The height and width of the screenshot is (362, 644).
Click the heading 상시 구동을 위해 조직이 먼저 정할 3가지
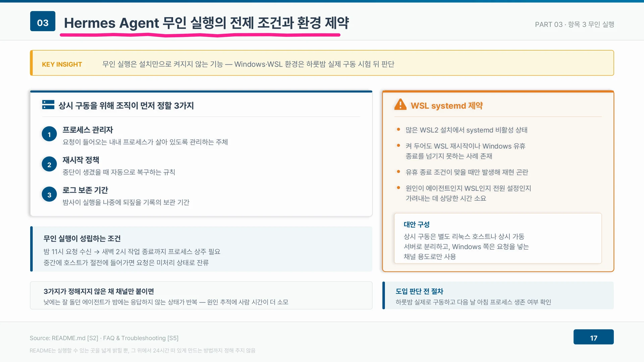(126, 106)
